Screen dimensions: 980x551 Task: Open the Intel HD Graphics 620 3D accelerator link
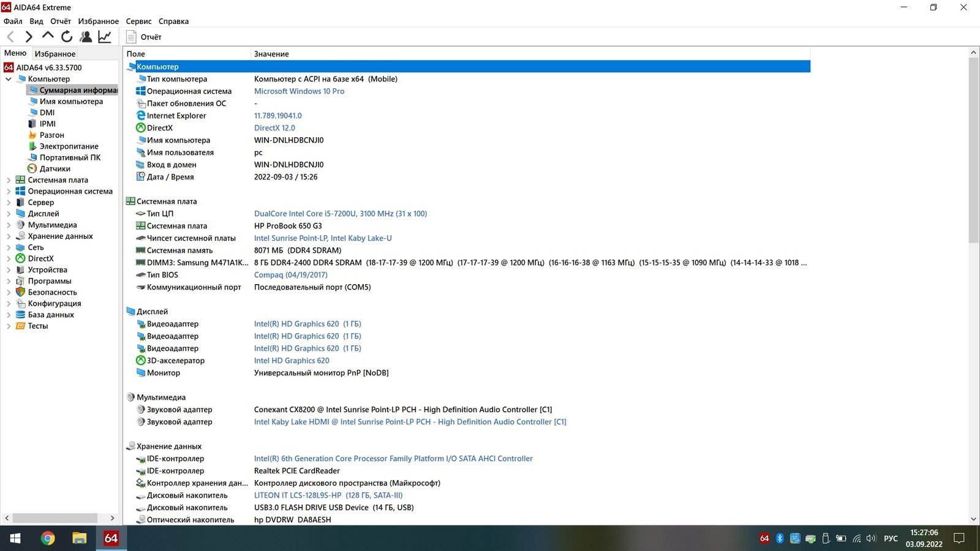[292, 361]
